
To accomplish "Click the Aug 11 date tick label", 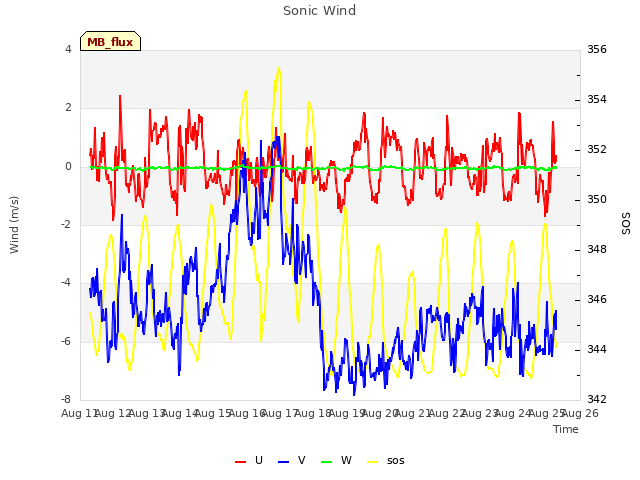I will tap(79, 413).
